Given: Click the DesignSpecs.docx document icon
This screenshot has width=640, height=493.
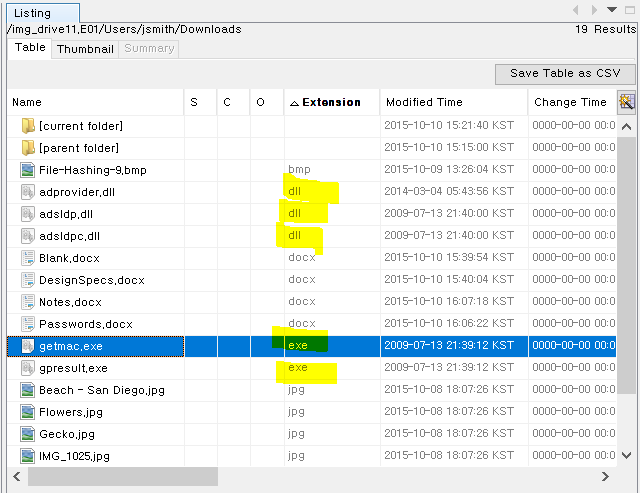Looking at the screenshot, I should pyautogui.click(x=28, y=280).
